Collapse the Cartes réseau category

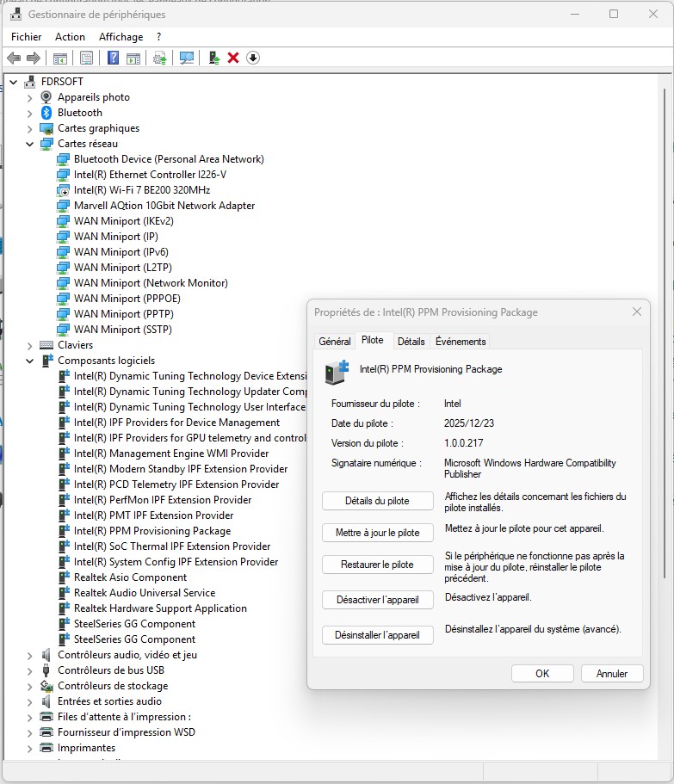(29, 144)
